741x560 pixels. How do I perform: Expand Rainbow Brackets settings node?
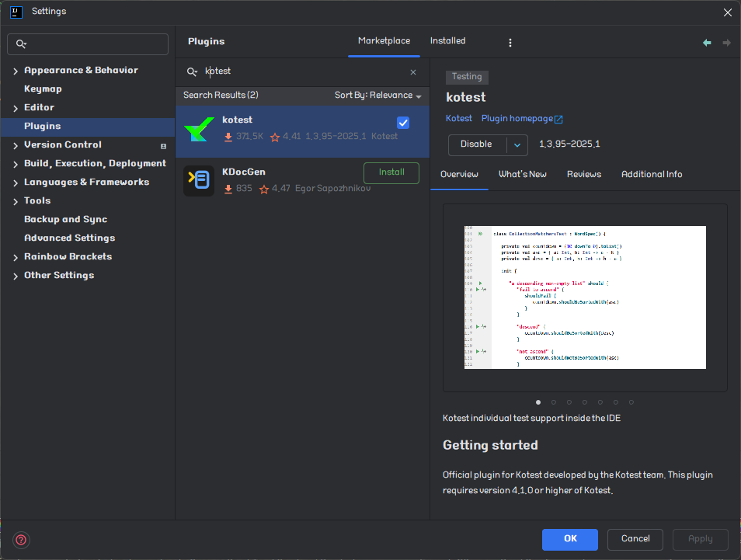pos(16,257)
